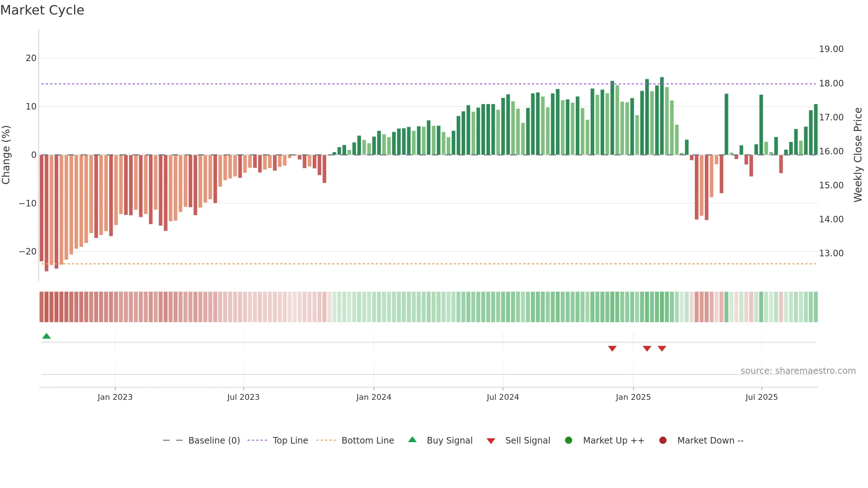Click the gray dashed Baseline legend swatch

[173, 440]
